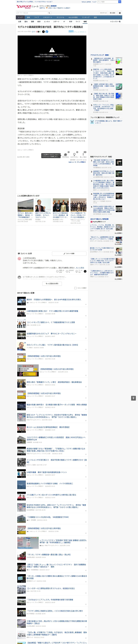
Task: Open ヘルプ link in top bar
Action: coord(94,2)
